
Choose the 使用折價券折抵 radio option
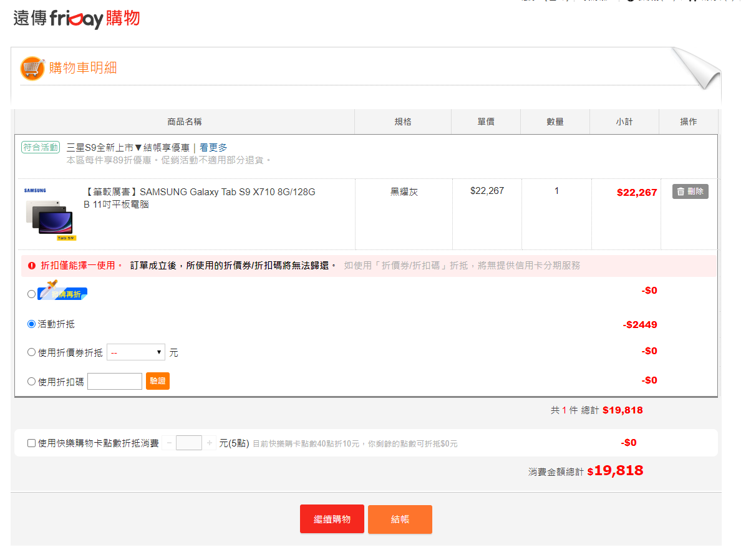click(32, 352)
